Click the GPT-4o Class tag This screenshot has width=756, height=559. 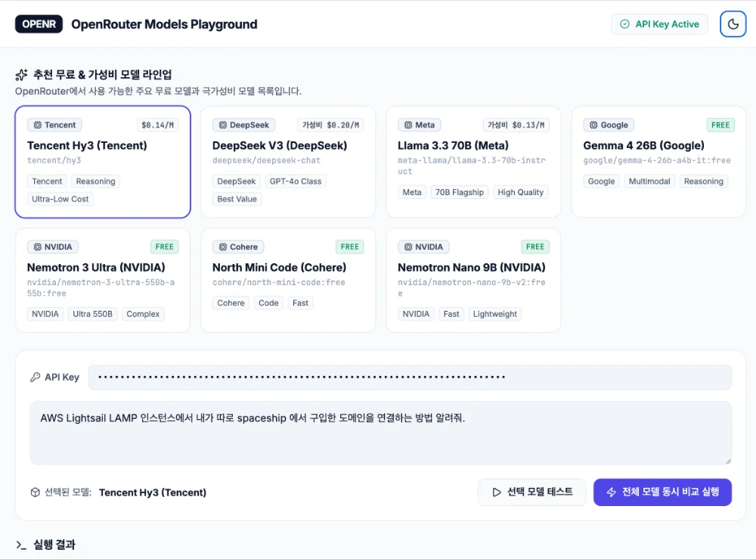pyautogui.click(x=296, y=182)
